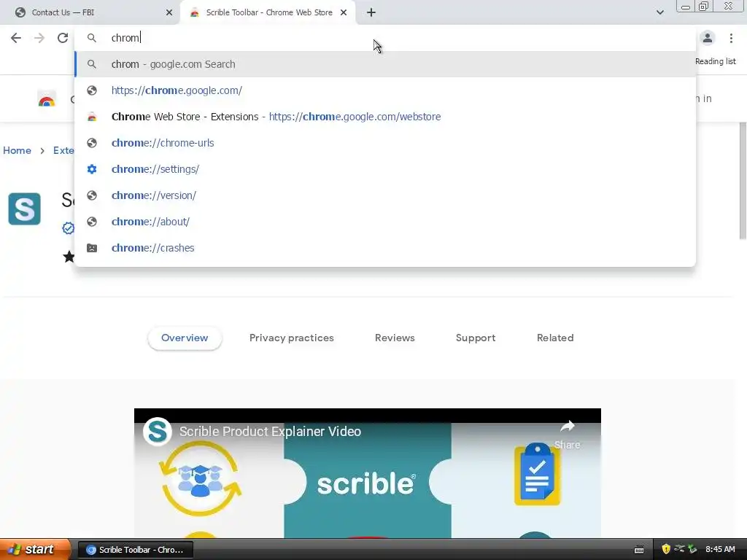Reload the current page

pyautogui.click(x=63, y=38)
